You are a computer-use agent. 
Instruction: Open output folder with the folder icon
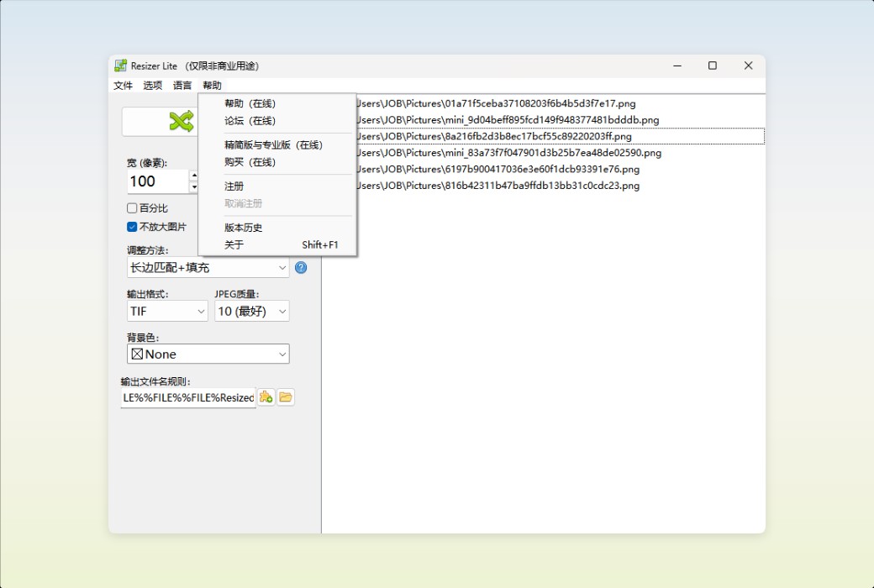[x=286, y=396]
